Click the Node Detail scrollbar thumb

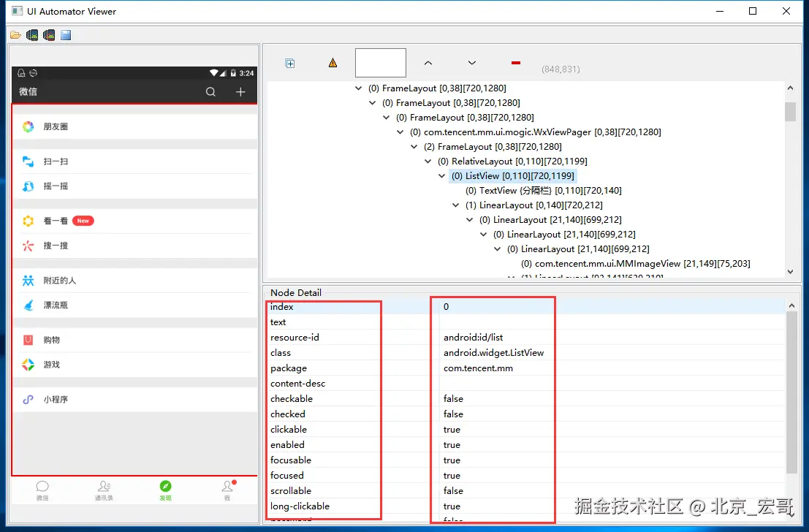coord(791,392)
